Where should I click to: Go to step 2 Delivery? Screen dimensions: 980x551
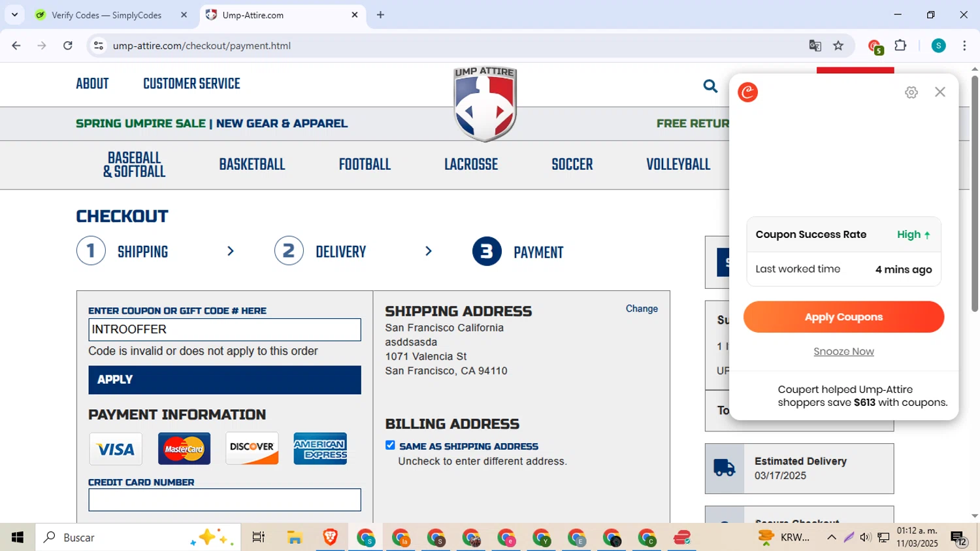click(x=320, y=252)
